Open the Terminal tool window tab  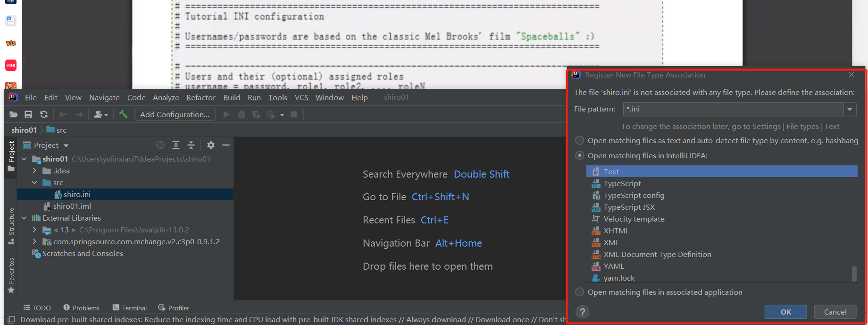click(x=130, y=308)
